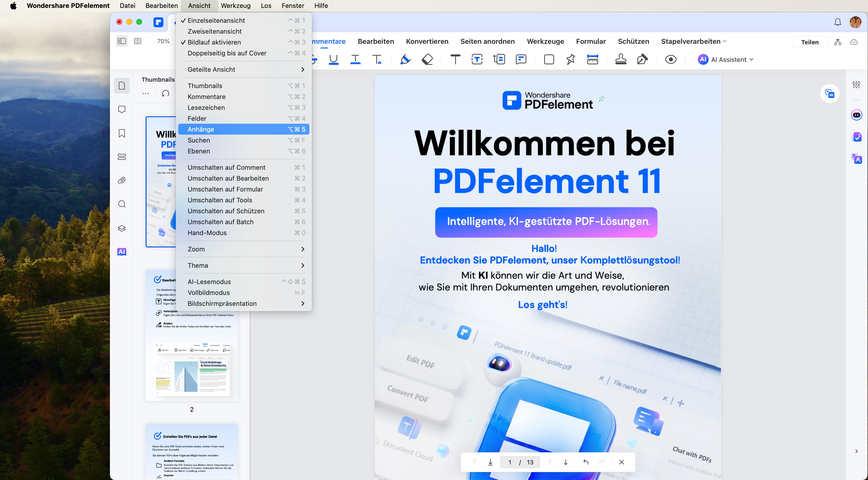
Task: Choose Lesezeichen from the Ansicht menu
Action: [244, 107]
